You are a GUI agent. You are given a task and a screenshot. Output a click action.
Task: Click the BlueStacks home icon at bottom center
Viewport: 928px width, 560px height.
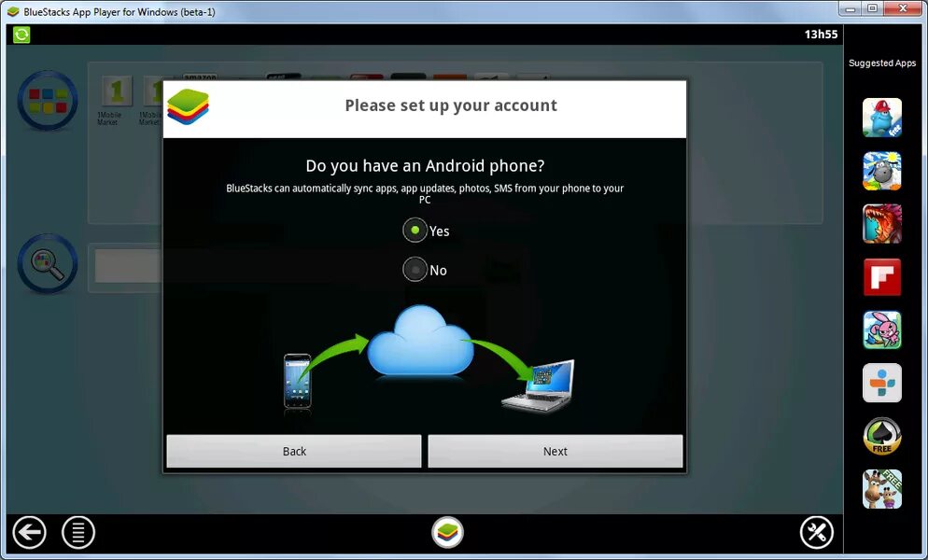click(x=447, y=532)
